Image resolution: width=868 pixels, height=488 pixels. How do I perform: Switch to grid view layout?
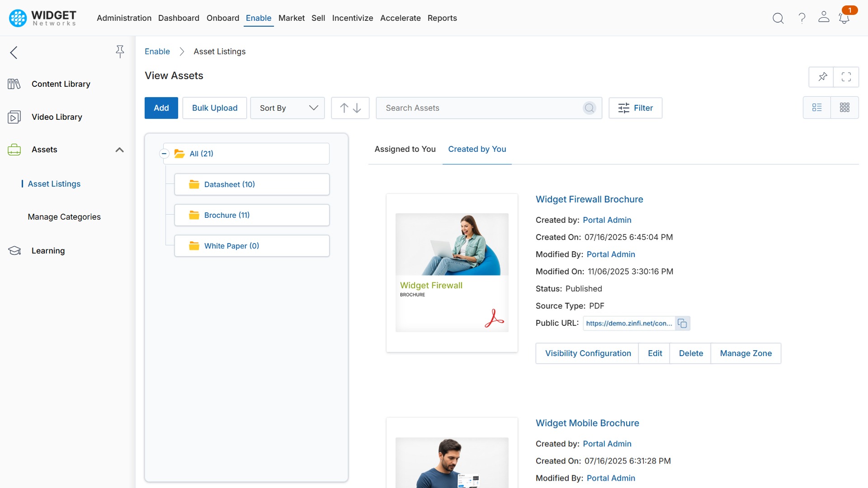click(x=844, y=108)
